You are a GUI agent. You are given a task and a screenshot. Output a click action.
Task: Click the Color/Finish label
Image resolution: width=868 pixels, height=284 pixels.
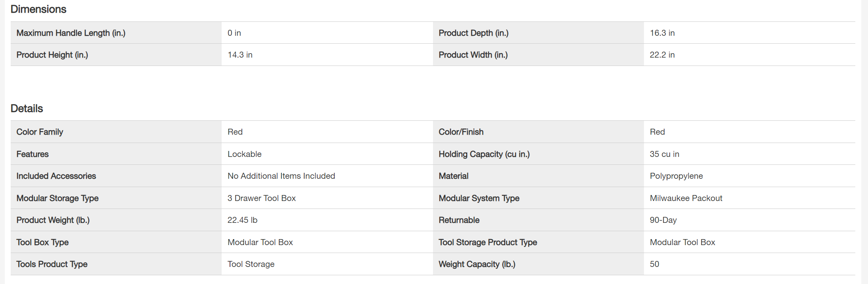pyautogui.click(x=461, y=132)
